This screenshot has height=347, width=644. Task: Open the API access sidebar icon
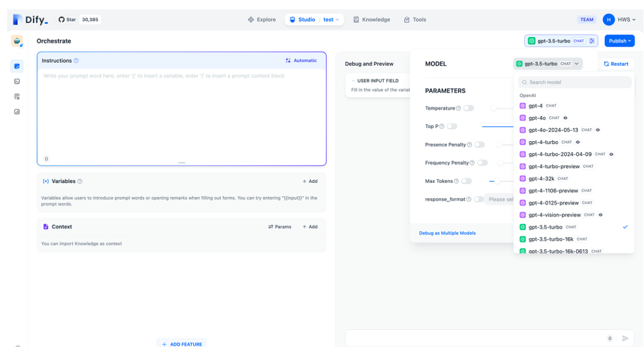point(17,81)
